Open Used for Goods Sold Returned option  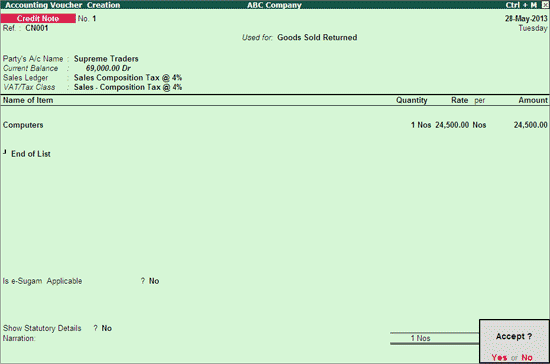(317, 38)
